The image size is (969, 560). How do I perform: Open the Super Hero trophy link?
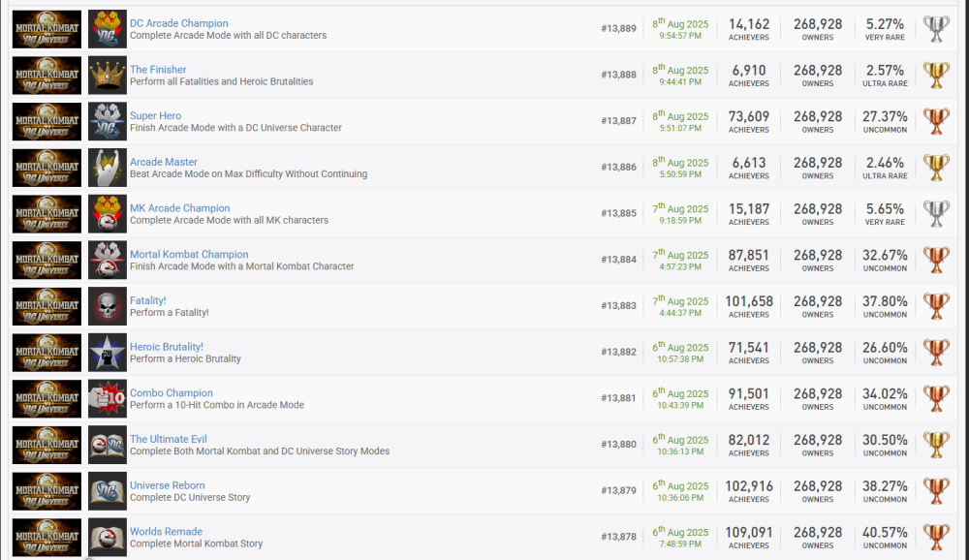155,116
